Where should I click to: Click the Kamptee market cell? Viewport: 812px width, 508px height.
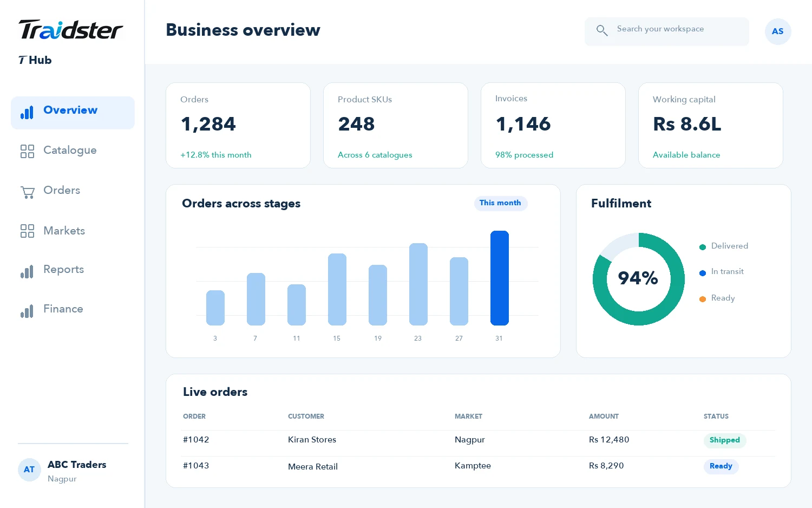coord(473,466)
